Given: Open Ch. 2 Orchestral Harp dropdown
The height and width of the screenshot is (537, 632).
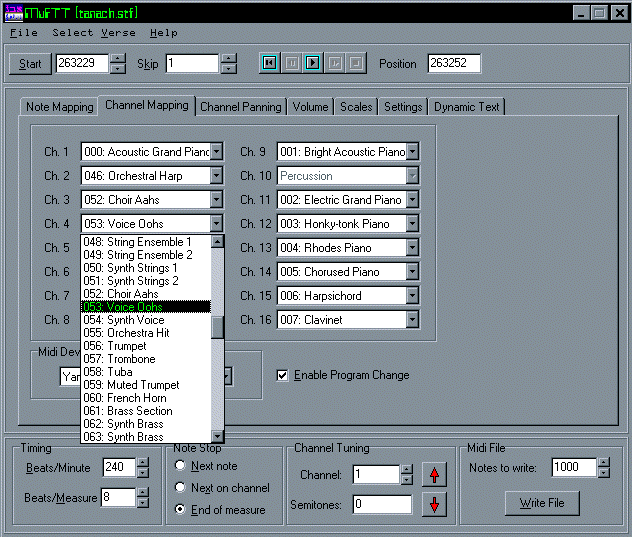Looking at the screenshot, I should tap(216, 176).
